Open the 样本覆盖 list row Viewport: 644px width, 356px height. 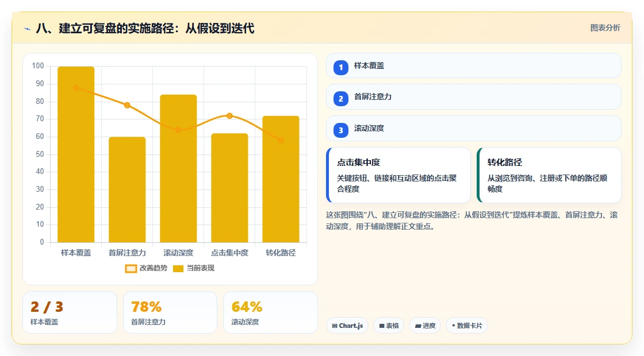point(474,65)
